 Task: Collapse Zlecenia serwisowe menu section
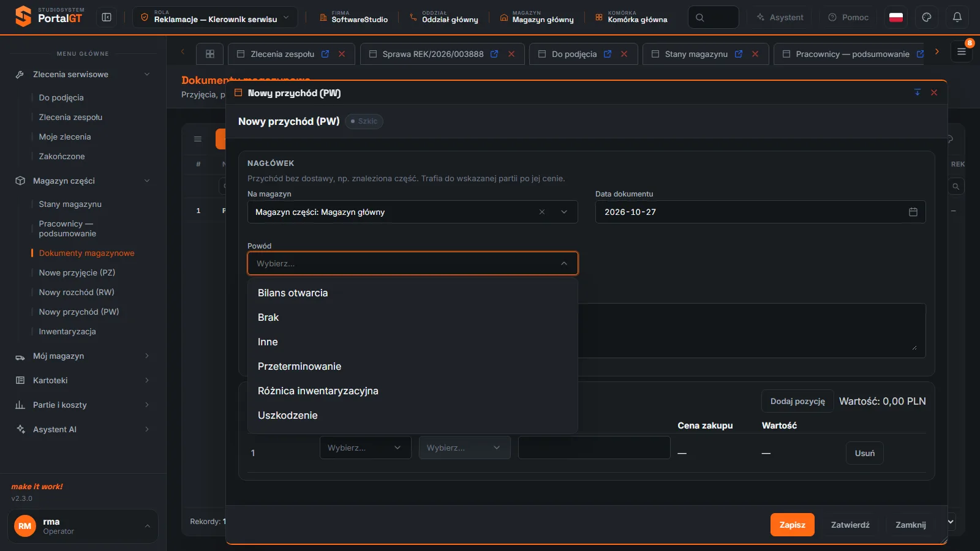coord(83,74)
